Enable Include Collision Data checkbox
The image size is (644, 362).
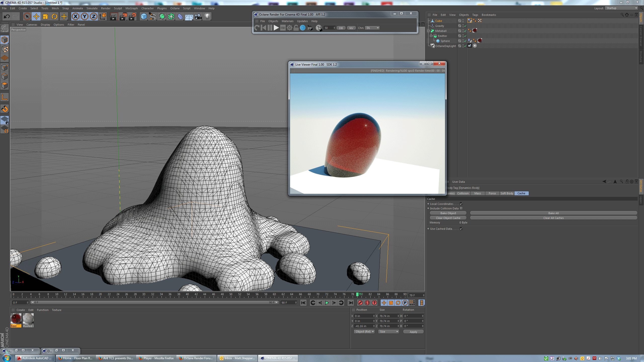coord(461,208)
